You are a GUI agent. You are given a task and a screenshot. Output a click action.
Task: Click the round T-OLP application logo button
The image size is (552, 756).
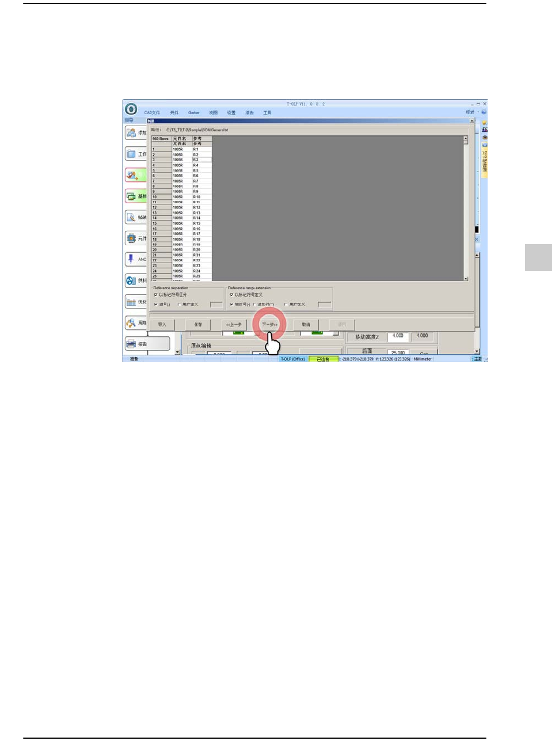click(131, 109)
